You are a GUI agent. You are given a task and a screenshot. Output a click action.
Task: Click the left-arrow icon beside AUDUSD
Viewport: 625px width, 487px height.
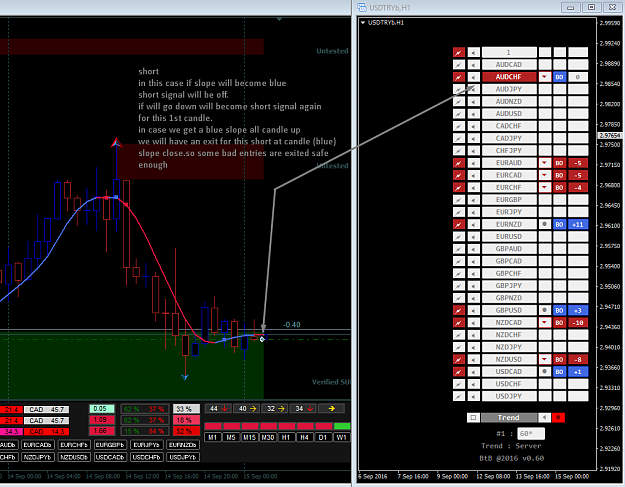[474, 114]
